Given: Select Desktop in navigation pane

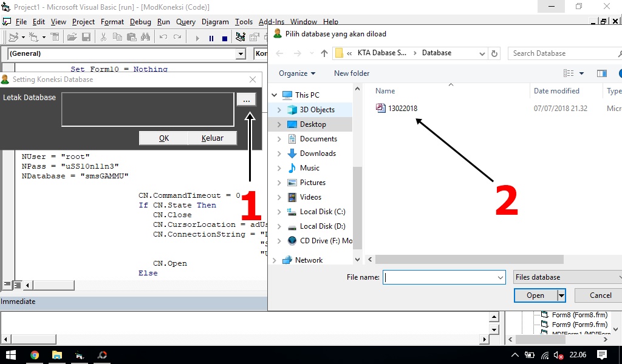Looking at the screenshot, I should (x=313, y=124).
